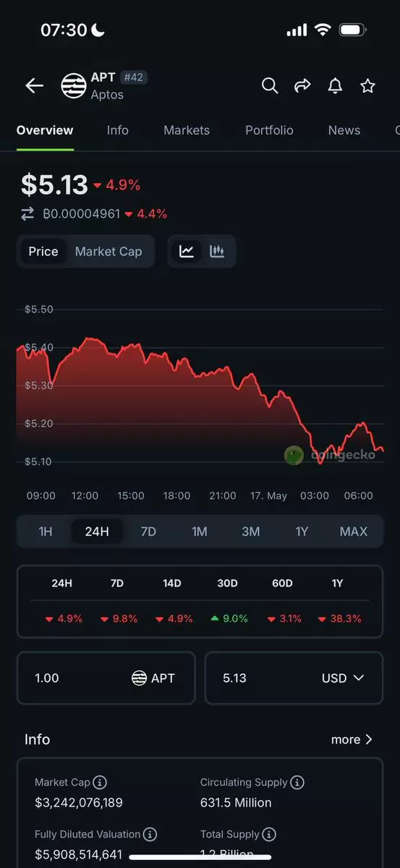400x868 pixels.
Task: Open price alerts bell icon
Action: pyautogui.click(x=335, y=86)
